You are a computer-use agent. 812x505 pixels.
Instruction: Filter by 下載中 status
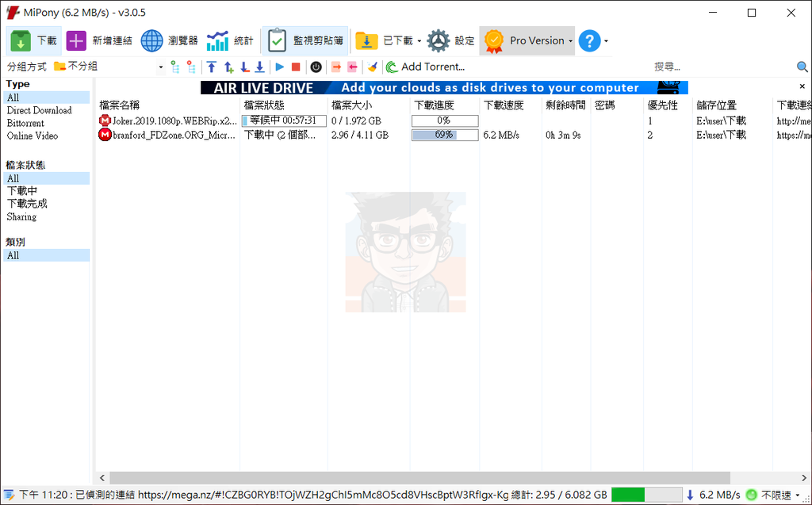coord(21,191)
